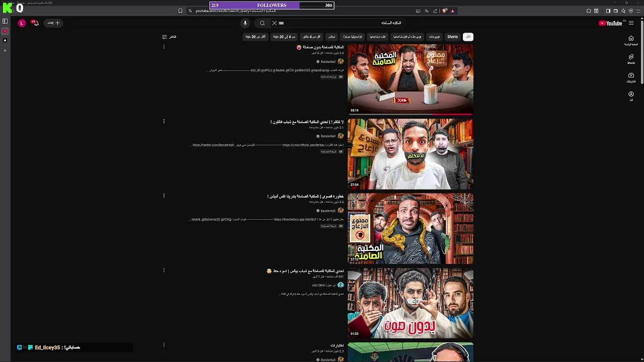Select the 4 to 20 minutes filter chip
Image resolution: width=644 pixels, height=362 pixels.
[284, 37]
